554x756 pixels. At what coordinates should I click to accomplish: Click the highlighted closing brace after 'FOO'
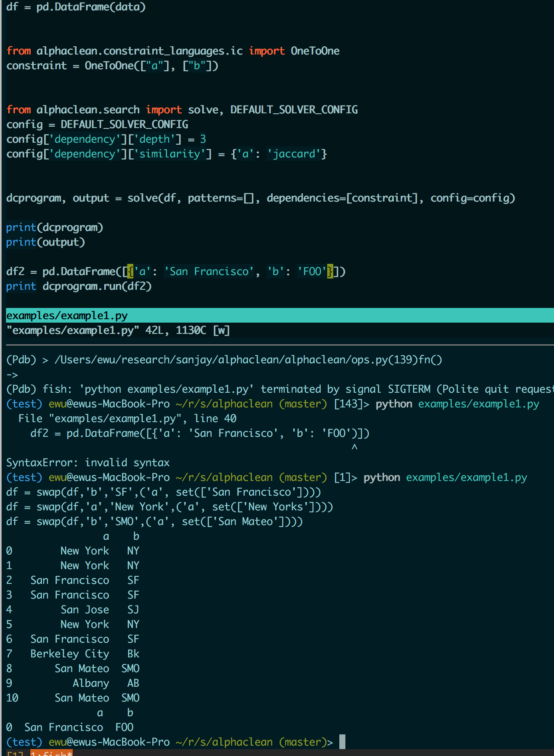pyautogui.click(x=330, y=272)
